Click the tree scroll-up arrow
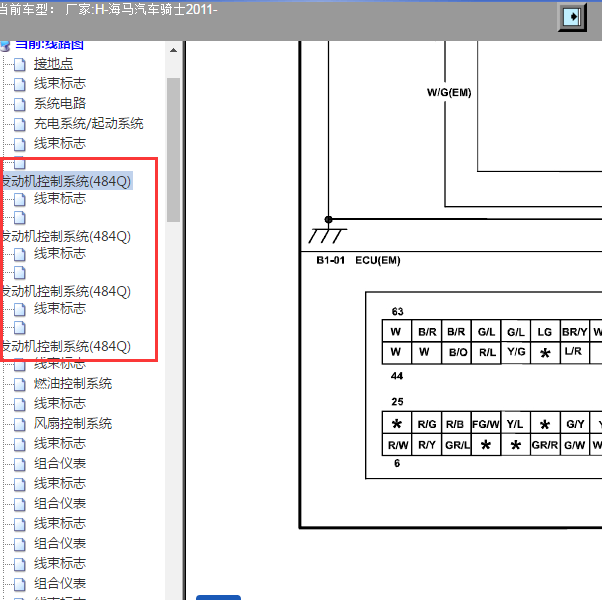The image size is (602, 600). (173, 50)
